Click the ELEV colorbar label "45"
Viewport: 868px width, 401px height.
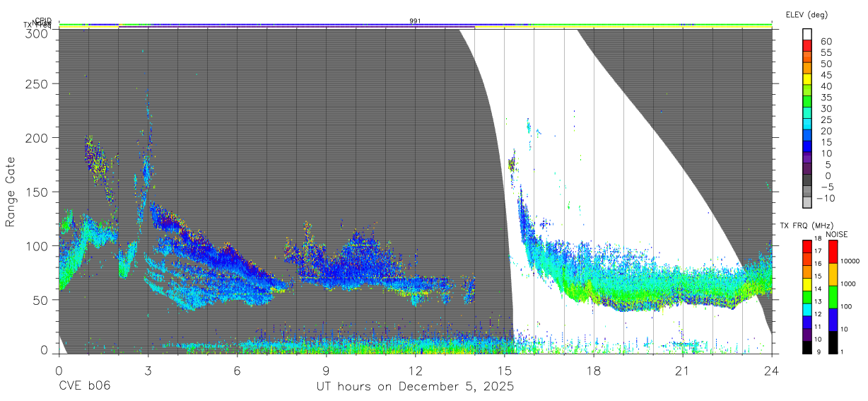pos(827,75)
